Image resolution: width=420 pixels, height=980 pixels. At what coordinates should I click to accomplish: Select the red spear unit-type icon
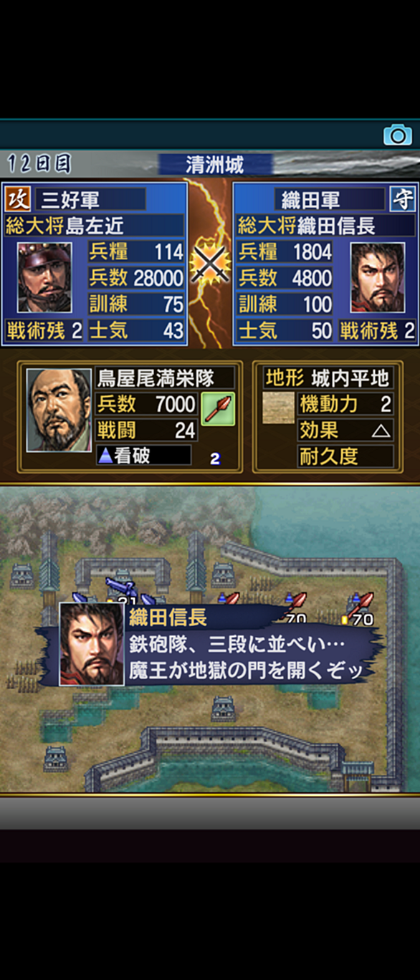[217, 409]
